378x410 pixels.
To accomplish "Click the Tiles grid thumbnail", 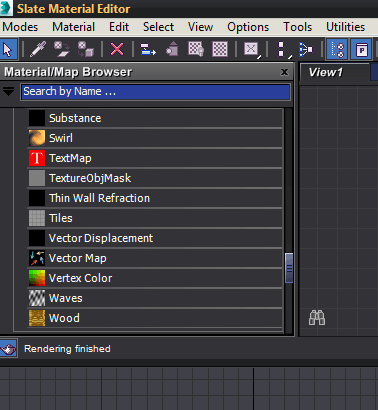I will [37, 218].
